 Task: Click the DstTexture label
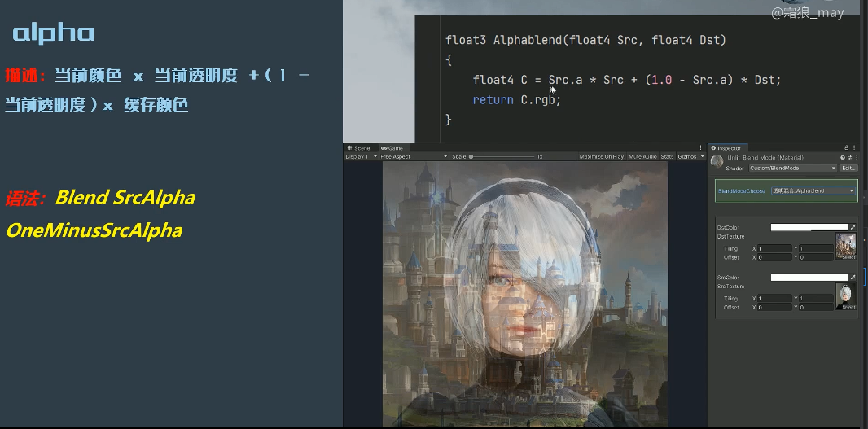730,236
